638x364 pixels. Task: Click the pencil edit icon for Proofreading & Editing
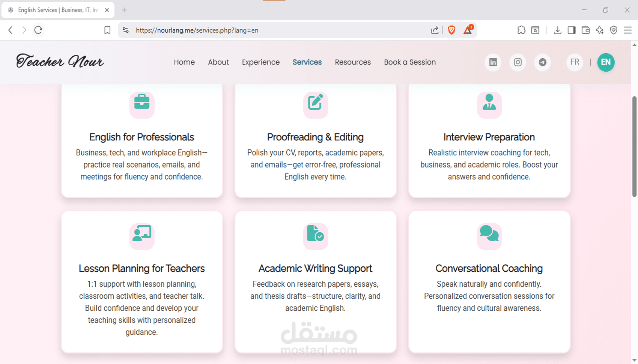(316, 102)
